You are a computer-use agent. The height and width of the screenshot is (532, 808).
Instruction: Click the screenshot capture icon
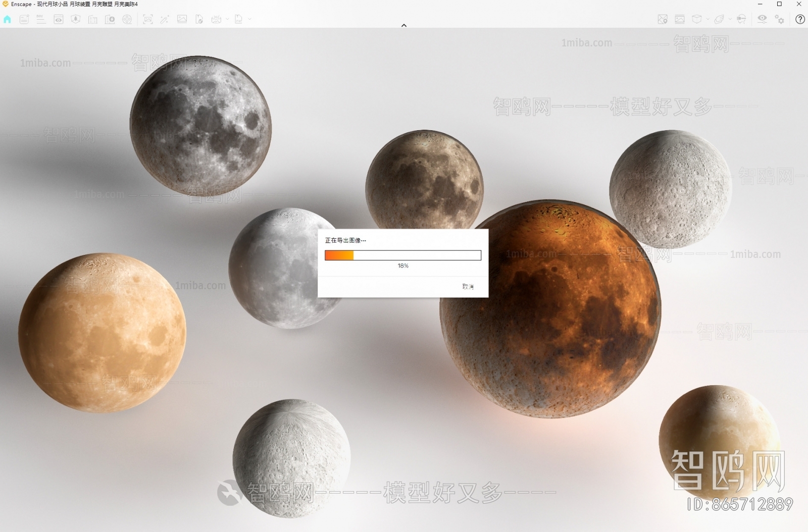click(147, 19)
